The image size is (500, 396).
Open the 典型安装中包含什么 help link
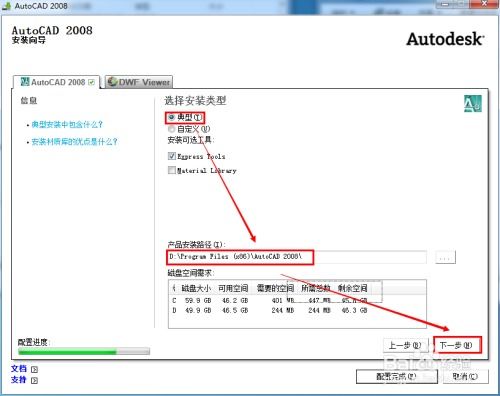67,125
